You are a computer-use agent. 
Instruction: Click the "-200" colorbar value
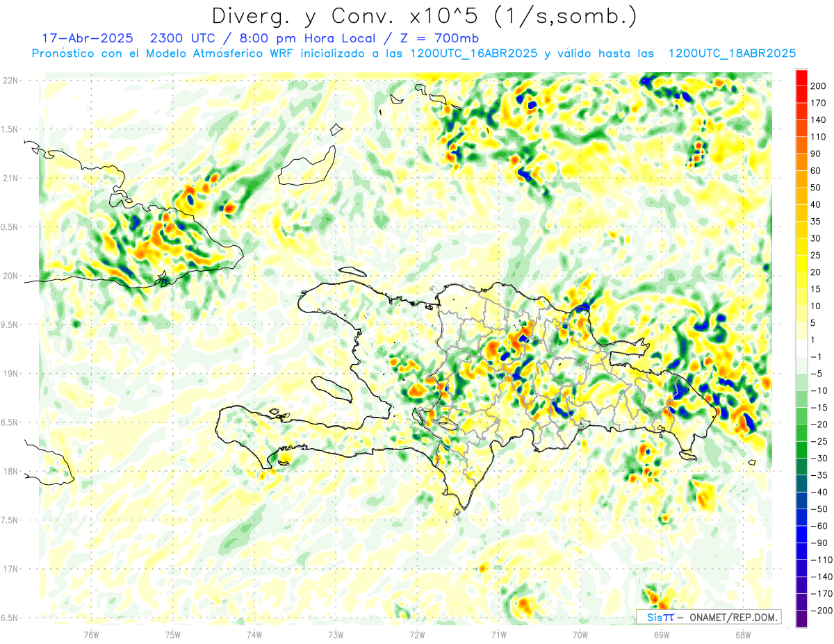[821, 611]
